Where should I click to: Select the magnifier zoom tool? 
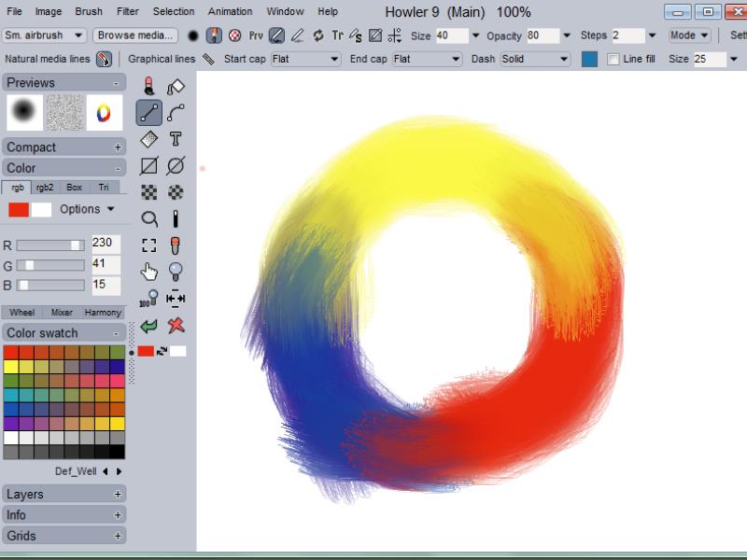tap(149, 219)
